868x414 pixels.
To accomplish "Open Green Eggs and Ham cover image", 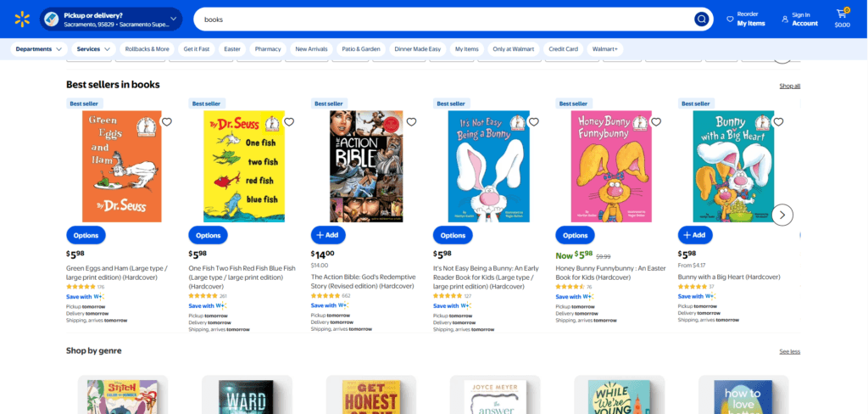I will click(x=122, y=166).
